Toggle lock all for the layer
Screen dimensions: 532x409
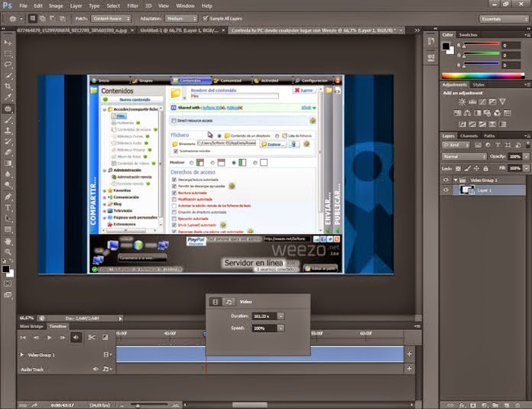485,168
